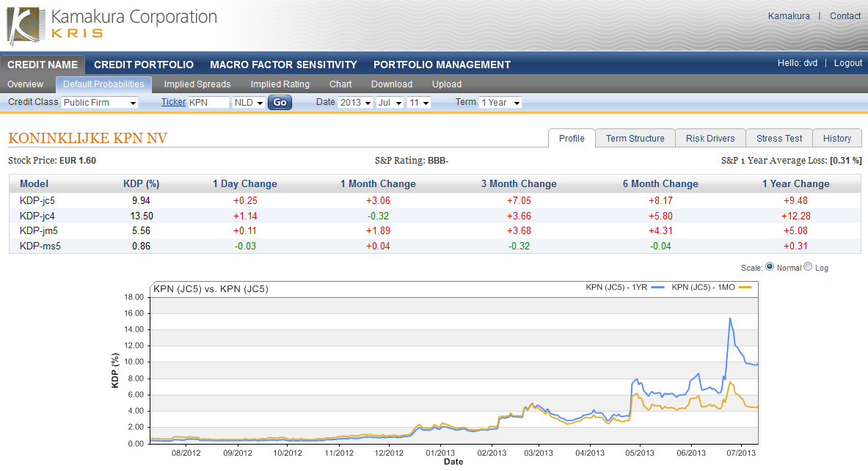
Task: Open the month Jul dropdown
Action: [389, 103]
